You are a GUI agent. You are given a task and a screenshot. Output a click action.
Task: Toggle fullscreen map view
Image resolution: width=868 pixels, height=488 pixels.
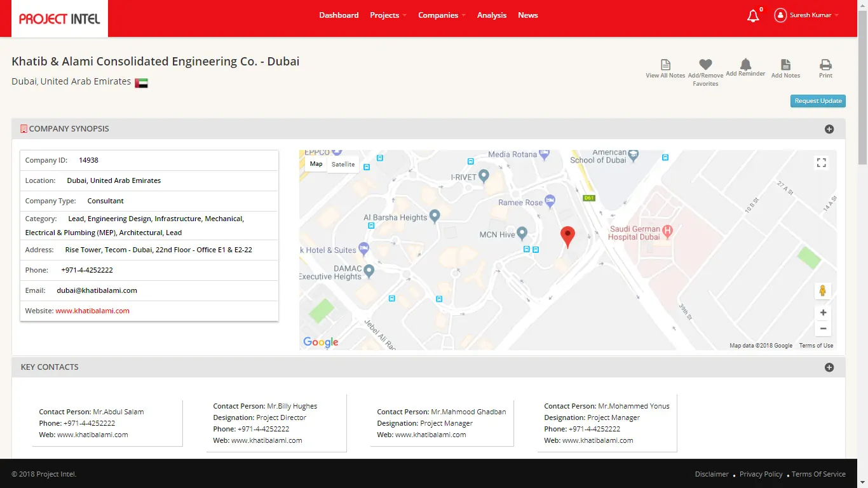coord(821,163)
